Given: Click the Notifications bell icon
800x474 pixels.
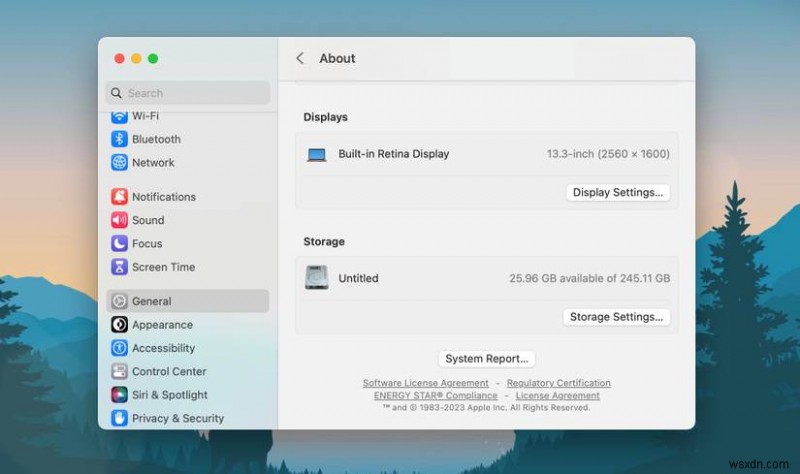Looking at the screenshot, I should (119, 196).
